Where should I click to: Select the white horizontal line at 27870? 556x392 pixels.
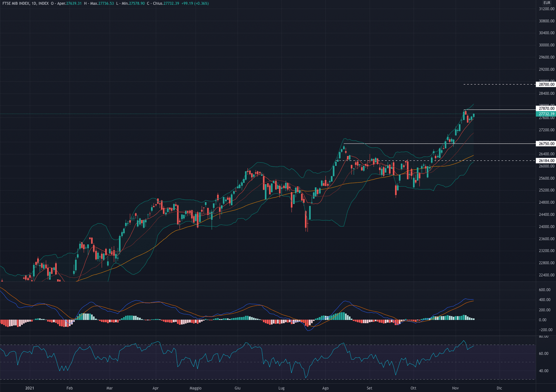point(507,109)
